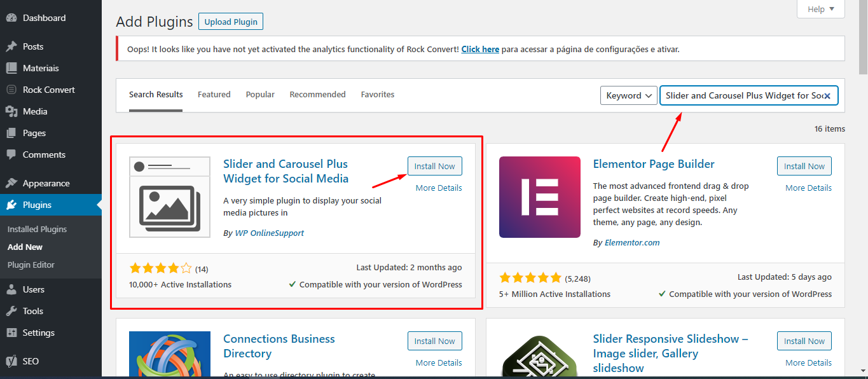Click the Pages sidebar icon
This screenshot has height=379, width=868.
[x=11, y=133]
